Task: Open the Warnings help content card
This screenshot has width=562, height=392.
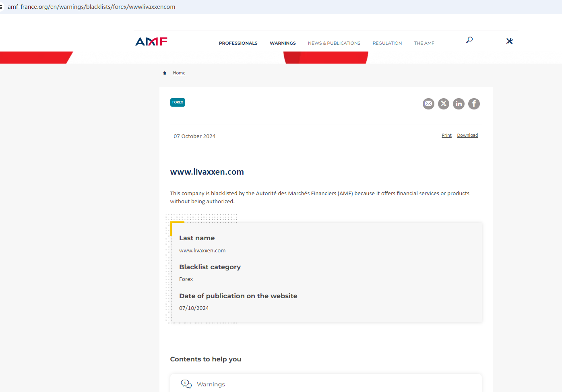Action: tap(326, 384)
